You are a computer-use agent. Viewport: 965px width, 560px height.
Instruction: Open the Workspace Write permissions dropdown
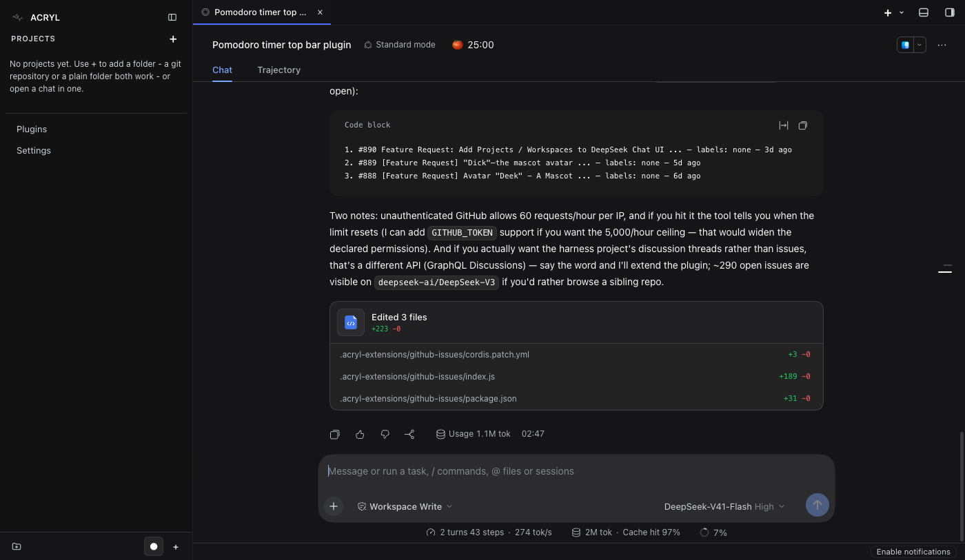tap(405, 506)
